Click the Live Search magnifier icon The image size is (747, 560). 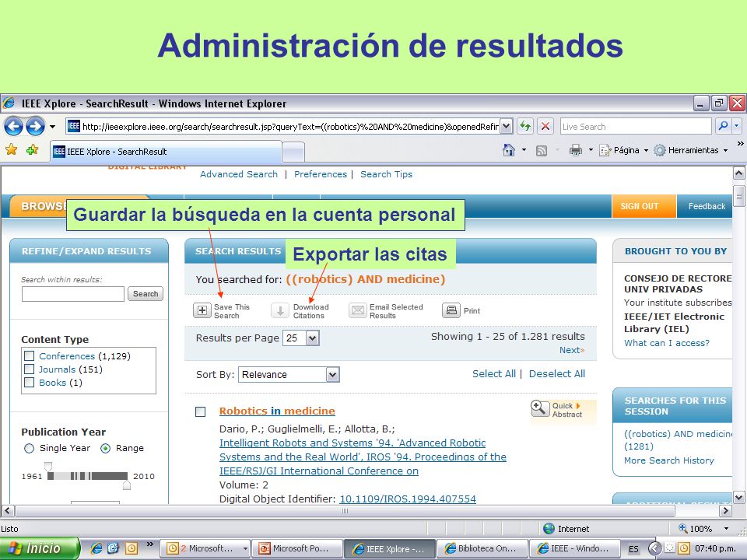[723, 126]
